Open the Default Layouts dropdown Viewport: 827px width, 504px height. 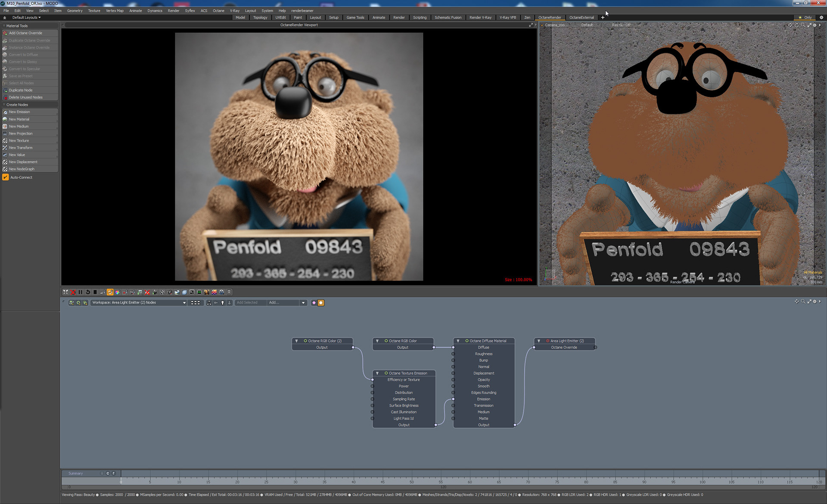click(x=26, y=18)
